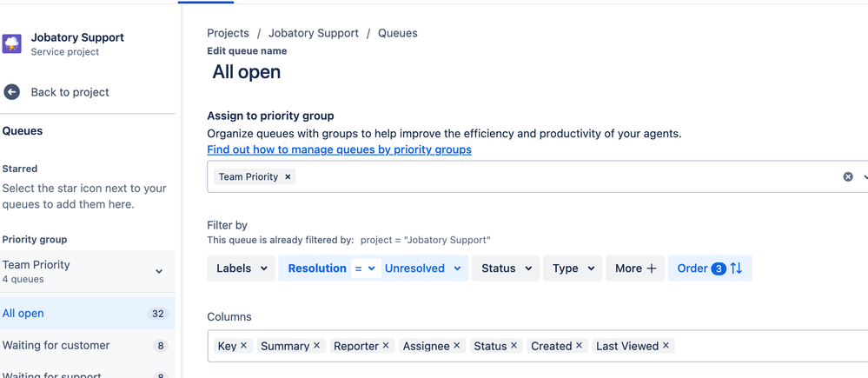The image size is (868, 378).
Task: Go to Jobatory Support breadcrumb
Action: (x=314, y=33)
